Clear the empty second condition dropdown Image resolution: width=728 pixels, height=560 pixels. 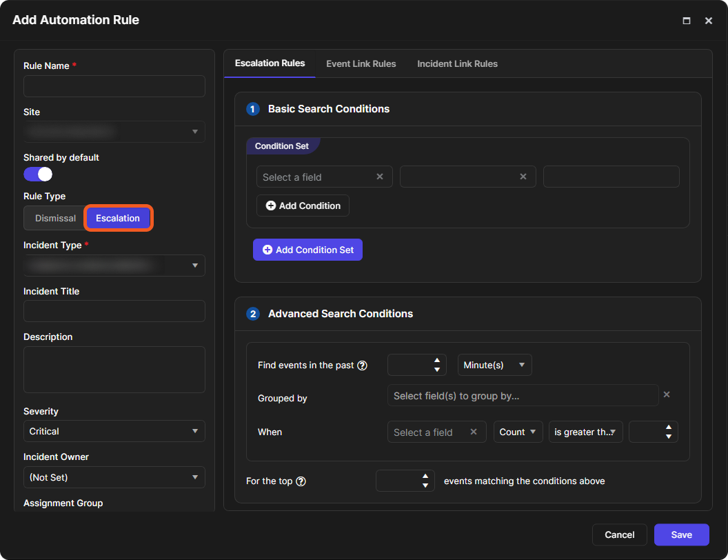523,177
